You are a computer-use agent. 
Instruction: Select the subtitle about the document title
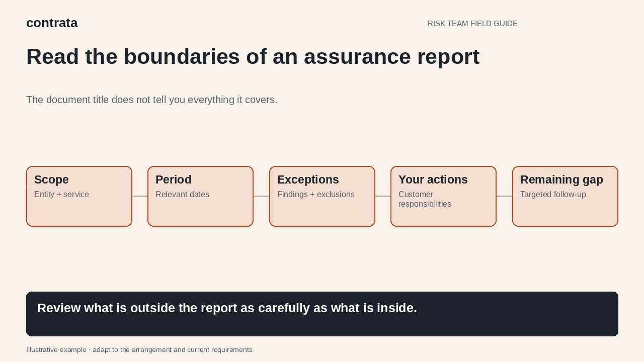[x=151, y=100]
